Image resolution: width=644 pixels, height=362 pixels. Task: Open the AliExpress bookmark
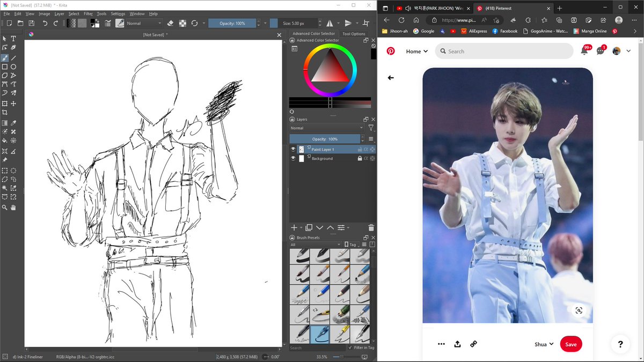[474, 31]
